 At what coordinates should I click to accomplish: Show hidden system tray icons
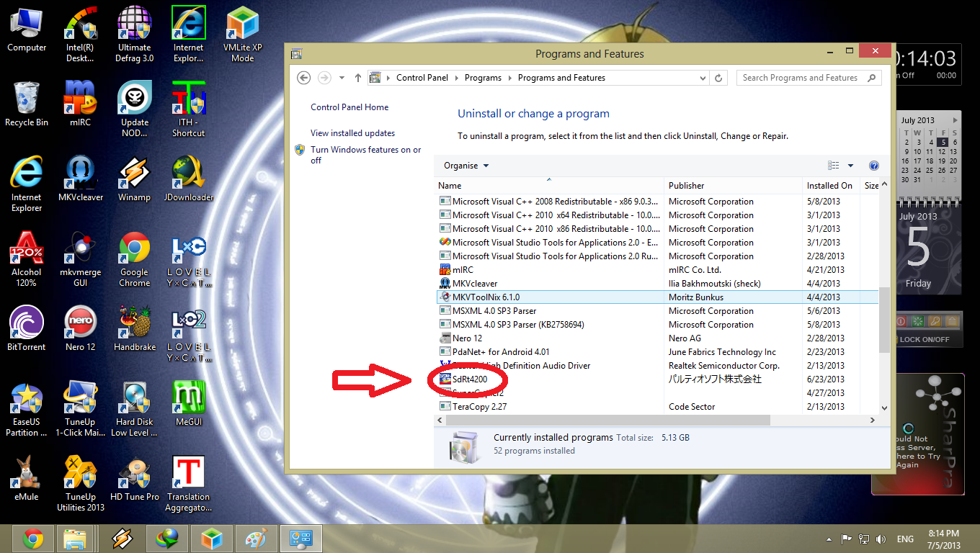point(827,539)
